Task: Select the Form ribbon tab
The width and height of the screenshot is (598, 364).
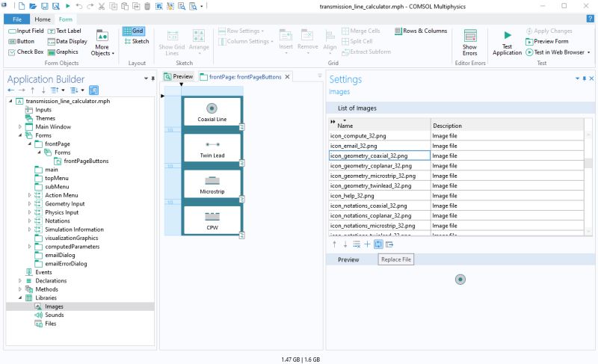Action: point(66,19)
